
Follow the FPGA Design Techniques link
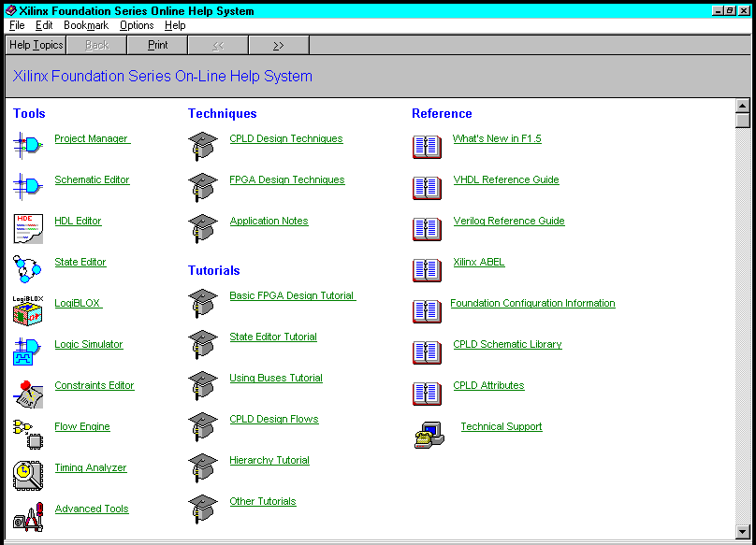[x=287, y=179]
